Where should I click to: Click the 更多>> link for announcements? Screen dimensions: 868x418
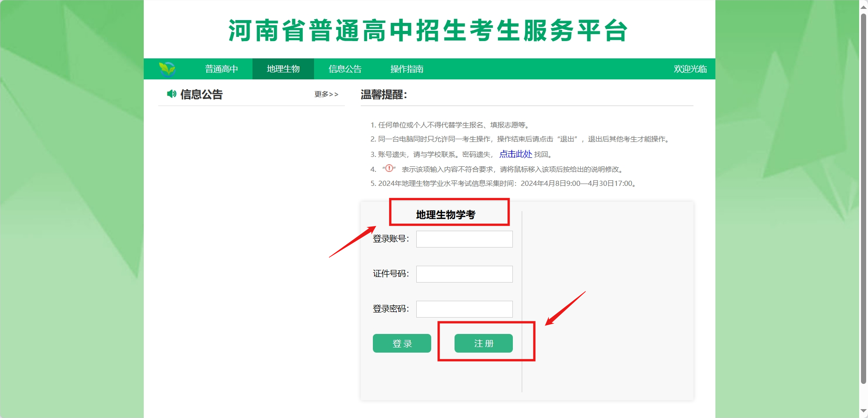(x=326, y=94)
